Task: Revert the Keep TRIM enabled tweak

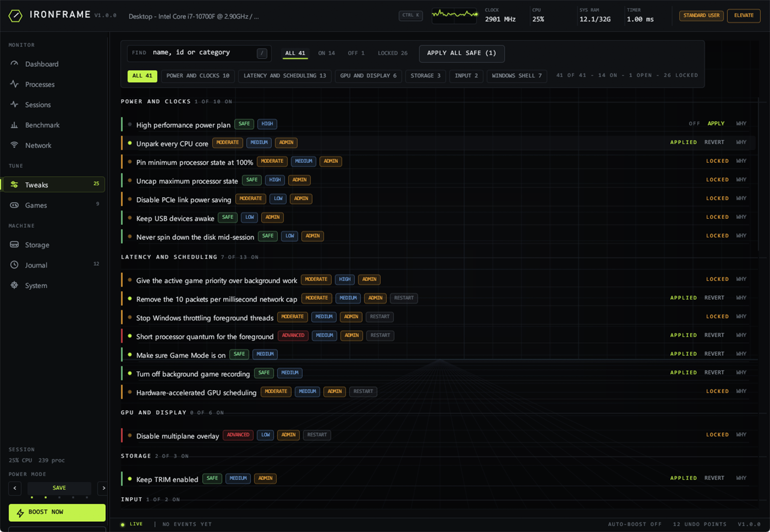Action: pos(714,478)
